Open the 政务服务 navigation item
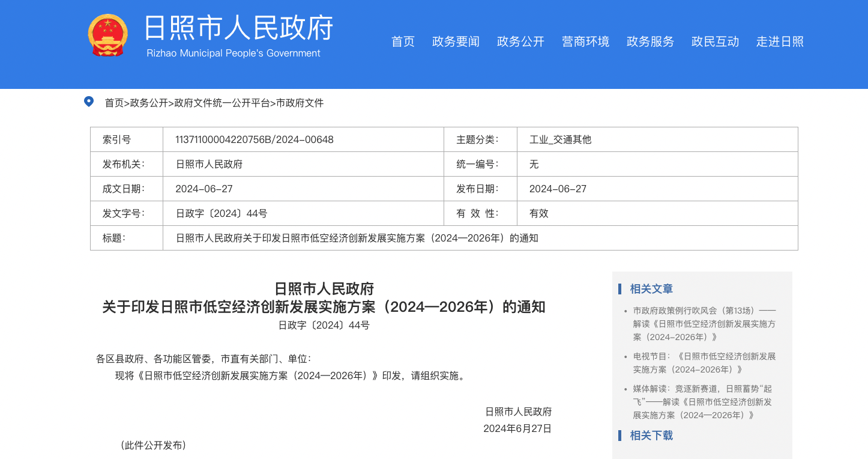868x459 pixels. point(650,41)
